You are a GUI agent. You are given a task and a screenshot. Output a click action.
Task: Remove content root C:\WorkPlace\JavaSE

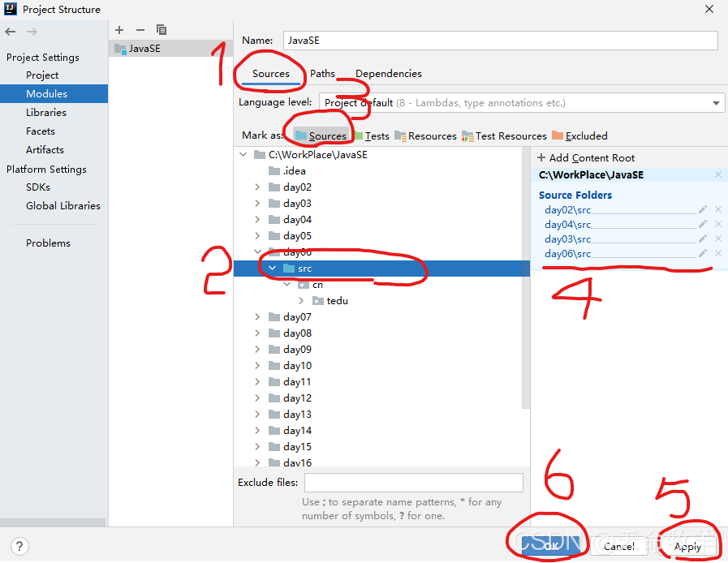[718, 175]
